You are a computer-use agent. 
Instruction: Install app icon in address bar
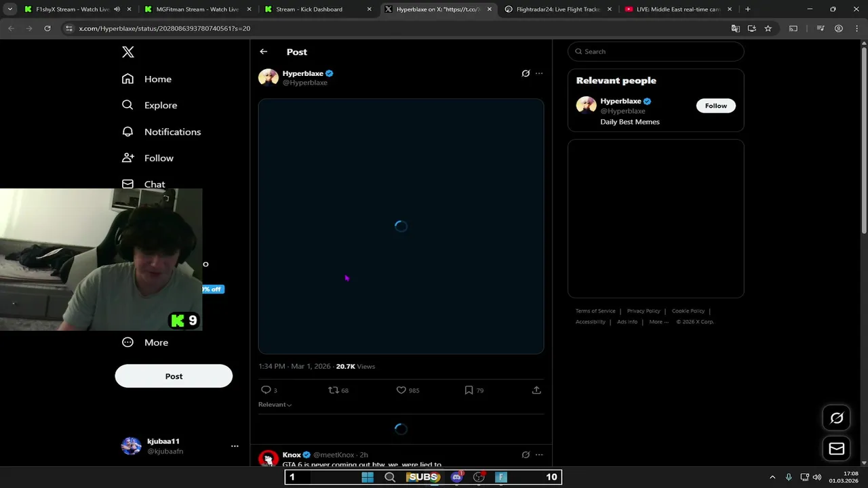[x=751, y=28]
